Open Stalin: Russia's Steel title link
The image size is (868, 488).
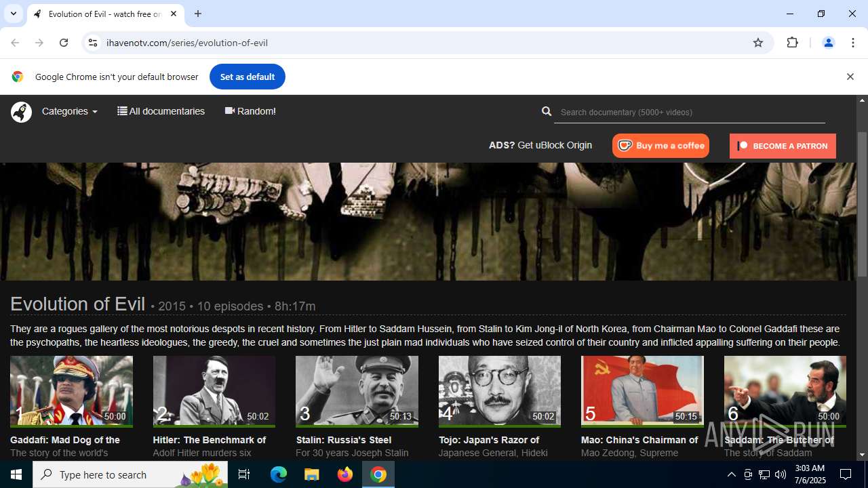(x=344, y=440)
